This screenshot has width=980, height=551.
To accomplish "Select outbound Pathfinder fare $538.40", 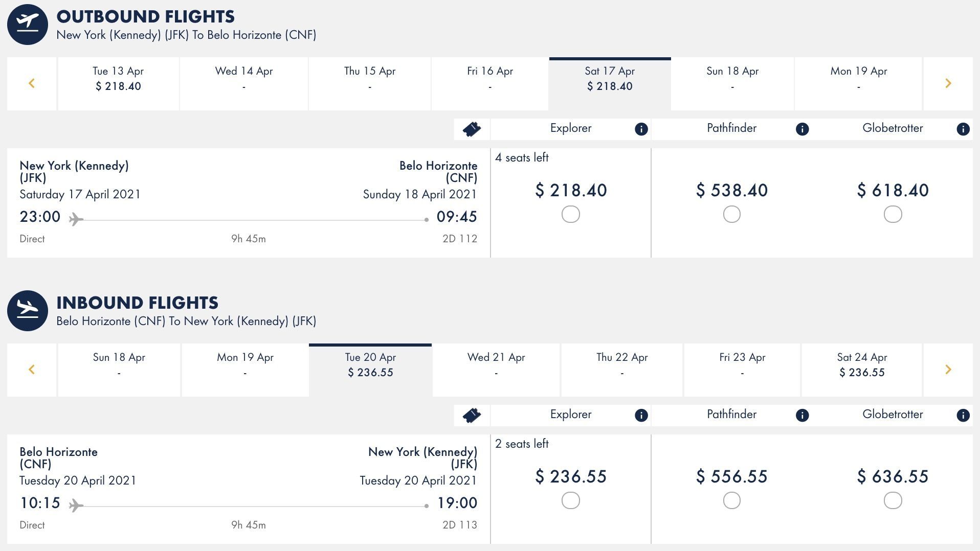I will [x=731, y=214].
